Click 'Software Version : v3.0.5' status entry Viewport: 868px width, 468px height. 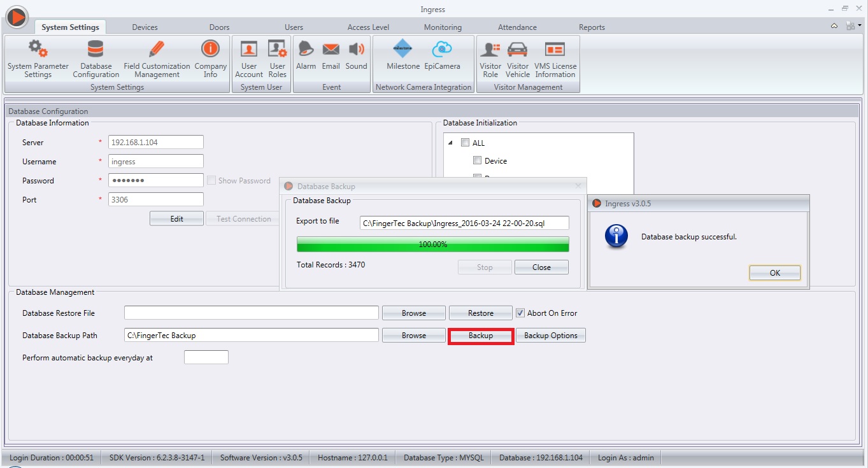[x=261, y=457]
